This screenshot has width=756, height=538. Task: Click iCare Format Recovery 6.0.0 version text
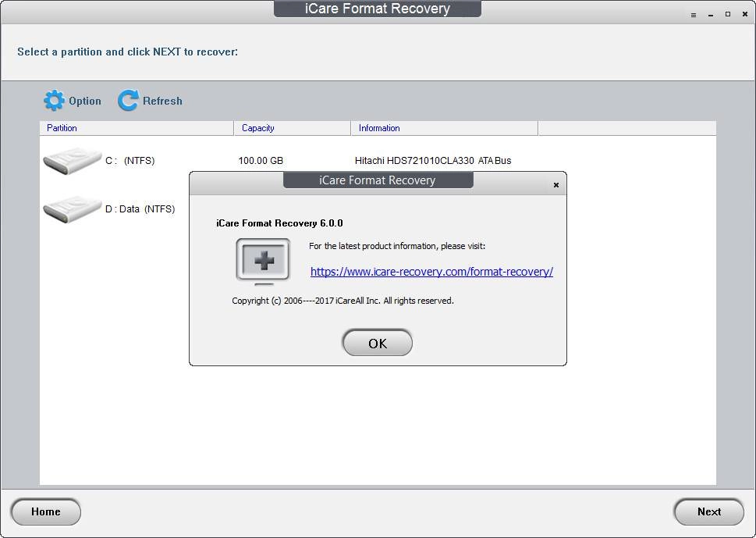tap(279, 223)
